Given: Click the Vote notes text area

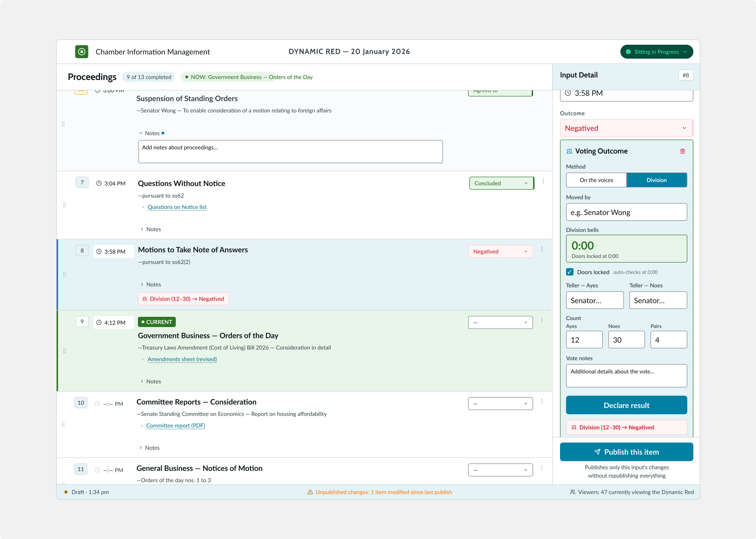Looking at the screenshot, I should coord(626,376).
